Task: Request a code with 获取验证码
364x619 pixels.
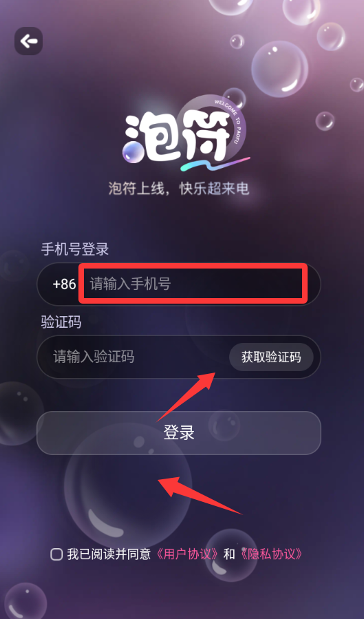Action: [271, 357]
